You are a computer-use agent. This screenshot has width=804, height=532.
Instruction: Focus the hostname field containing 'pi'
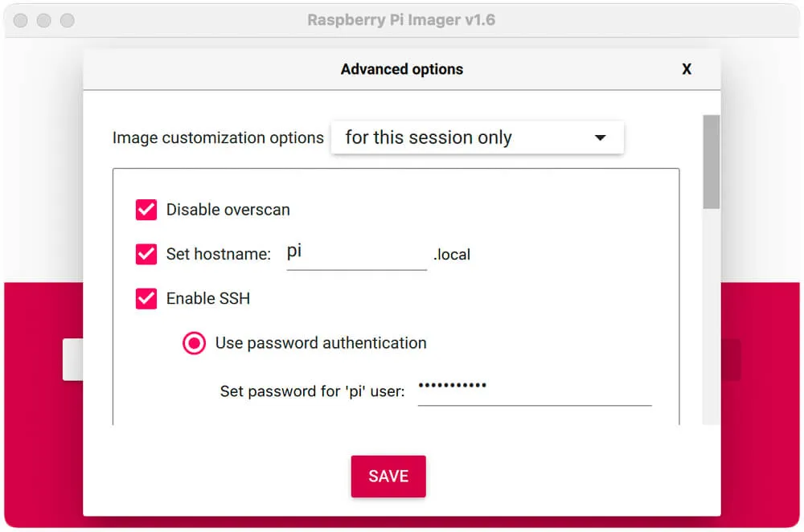pos(356,254)
